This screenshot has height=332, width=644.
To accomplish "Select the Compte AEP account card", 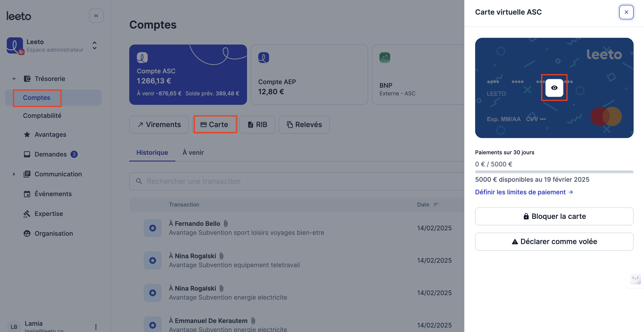I will click(309, 75).
